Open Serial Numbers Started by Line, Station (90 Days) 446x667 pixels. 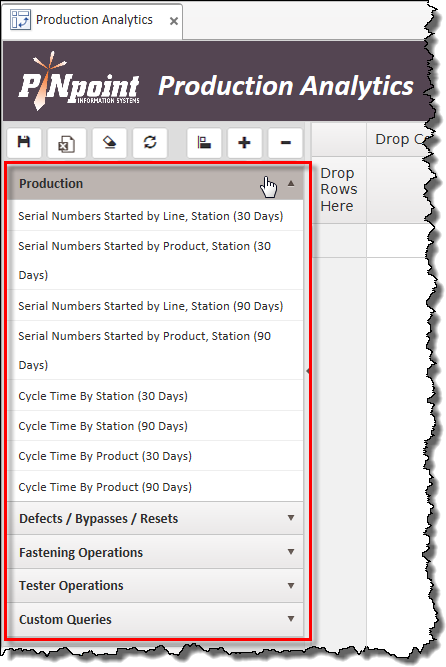155,306
